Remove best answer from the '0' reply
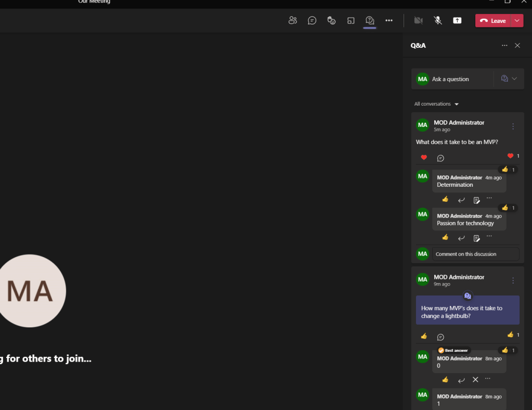The height and width of the screenshot is (410, 532). click(475, 380)
